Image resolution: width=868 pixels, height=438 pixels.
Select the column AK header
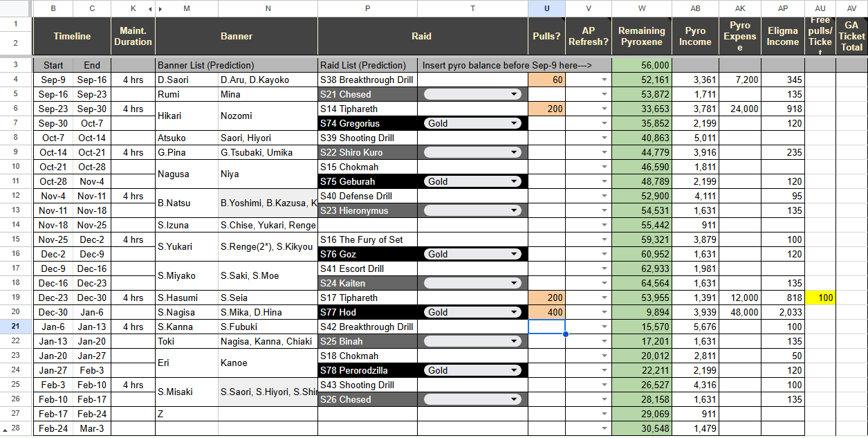tap(740, 8)
